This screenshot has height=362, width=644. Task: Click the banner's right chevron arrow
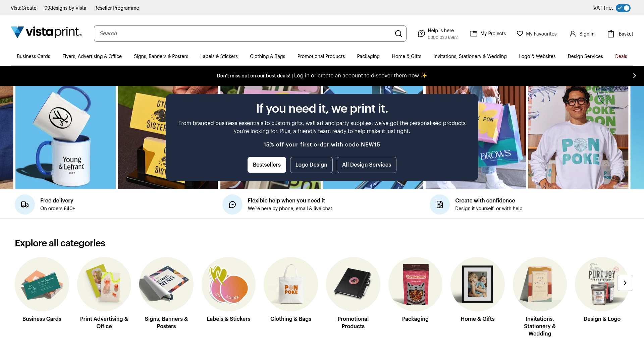click(x=634, y=75)
